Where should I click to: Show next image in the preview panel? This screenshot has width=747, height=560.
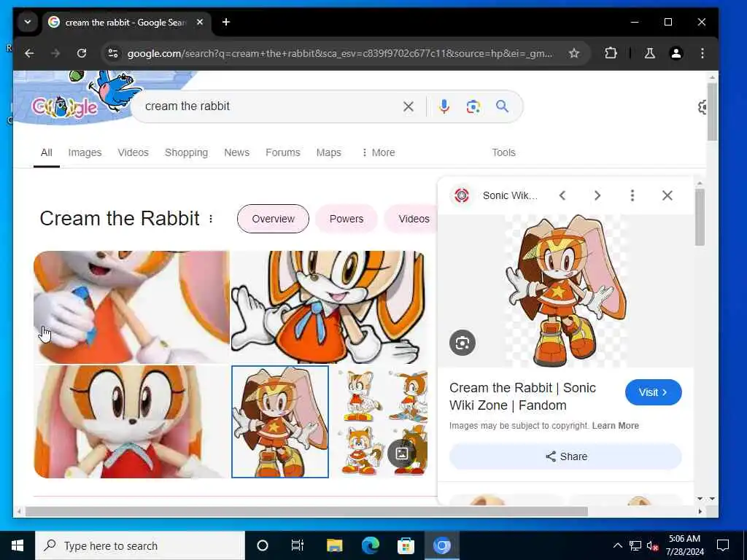point(597,195)
